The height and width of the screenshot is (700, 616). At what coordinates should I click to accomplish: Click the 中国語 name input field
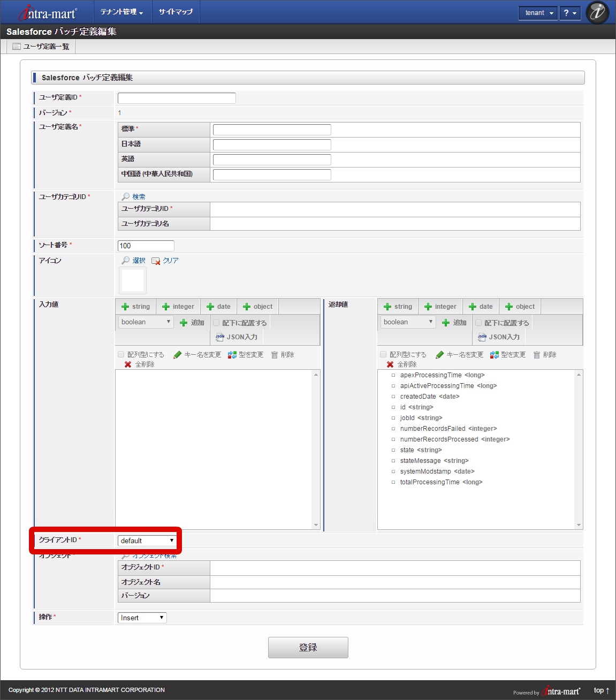pyautogui.click(x=272, y=174)
